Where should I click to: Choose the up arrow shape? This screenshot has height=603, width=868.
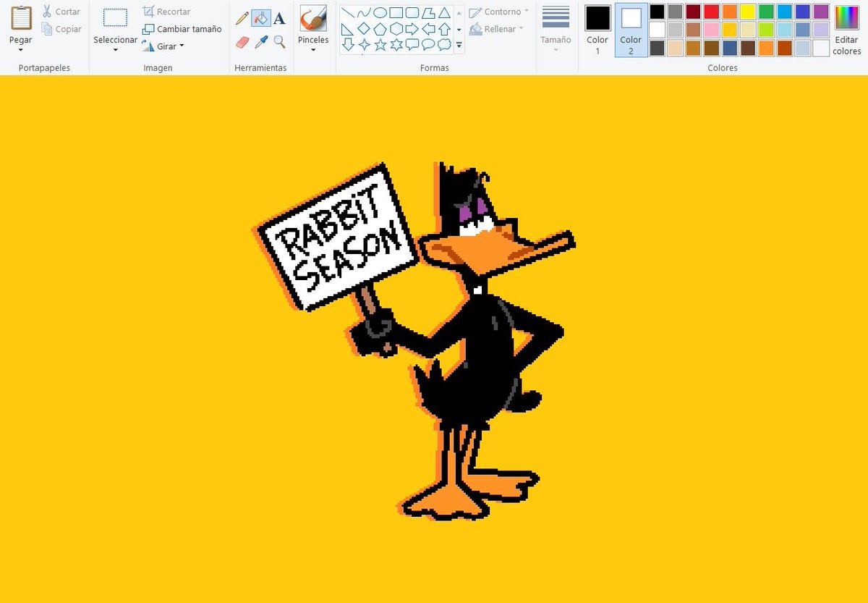coord(444,29)
